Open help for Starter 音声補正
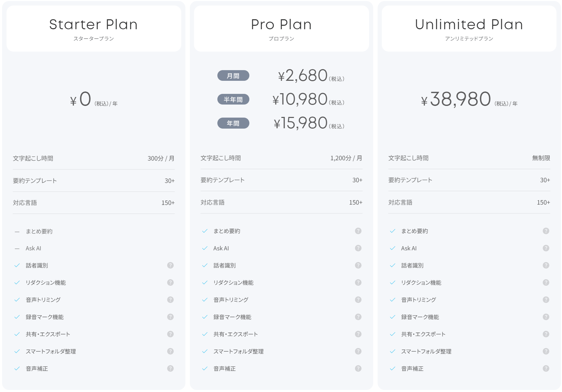The width and height of the screenshot is (562, 392). (170, 368)
